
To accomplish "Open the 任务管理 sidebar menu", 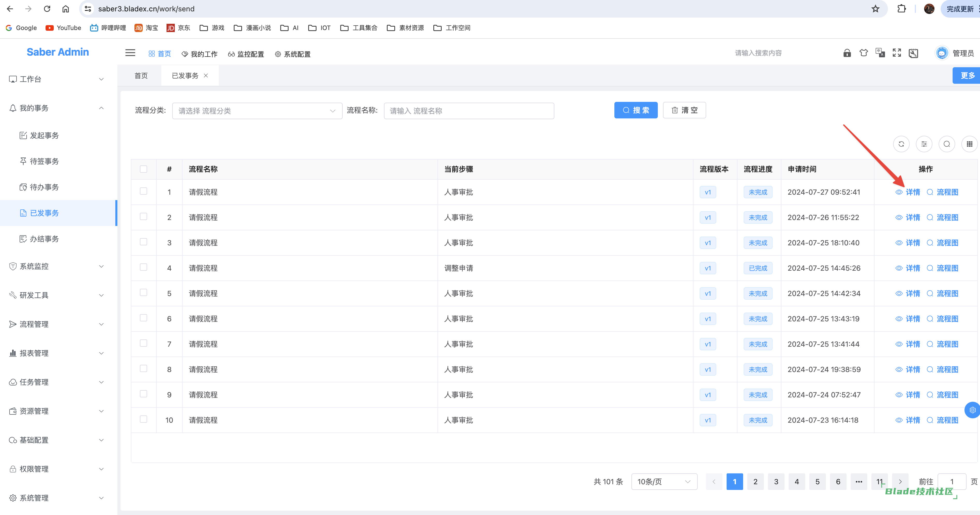I will click(x=58, y=382).
